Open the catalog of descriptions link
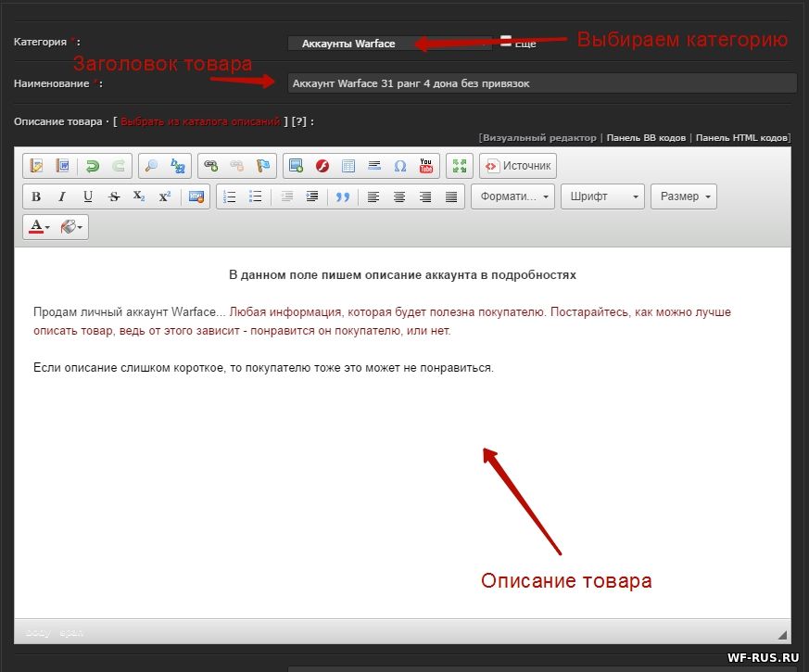Image resolution: width=809 pixels, height=672 pixels. coord(200,121)
